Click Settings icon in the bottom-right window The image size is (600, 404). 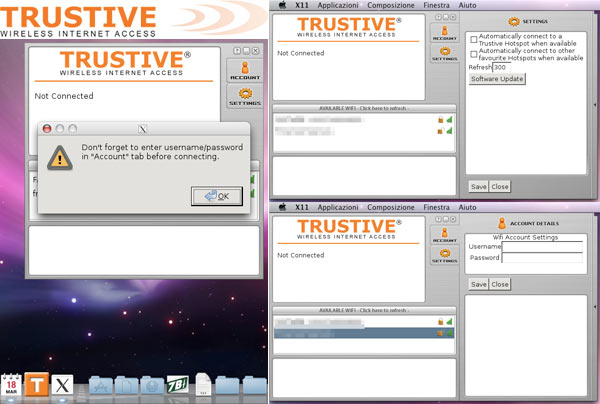pyautogui.click(x=443, y=256)
